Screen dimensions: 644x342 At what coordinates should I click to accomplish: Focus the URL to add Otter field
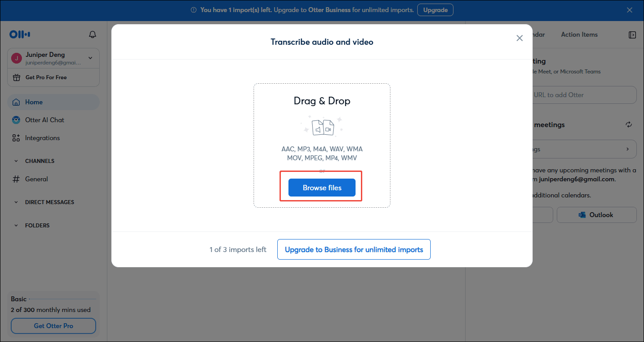click(x=584, y=95)
